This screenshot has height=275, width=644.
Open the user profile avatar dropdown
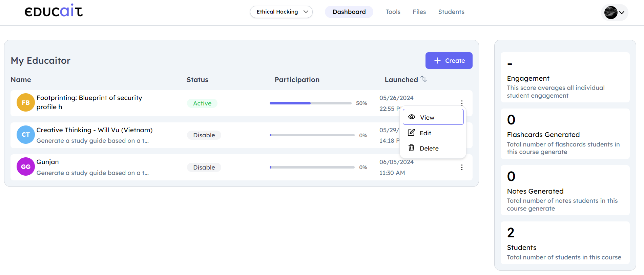tap(615, 13)
